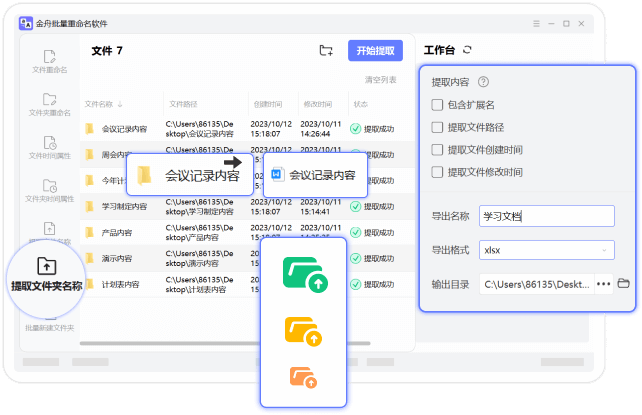Click the refresh icon next to 工作台
642x415 pixels.
(467, 50)
